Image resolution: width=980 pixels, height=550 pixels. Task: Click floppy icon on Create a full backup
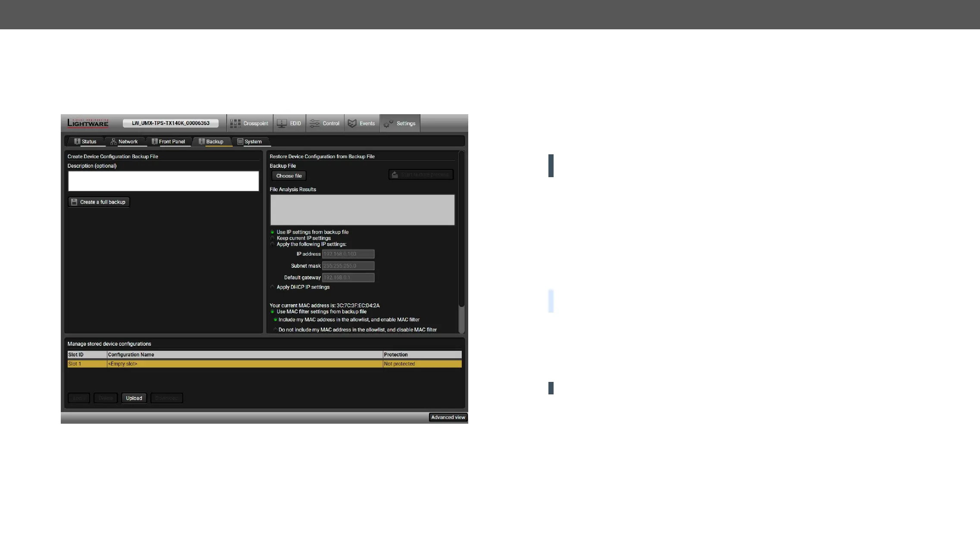coord(74,202)
